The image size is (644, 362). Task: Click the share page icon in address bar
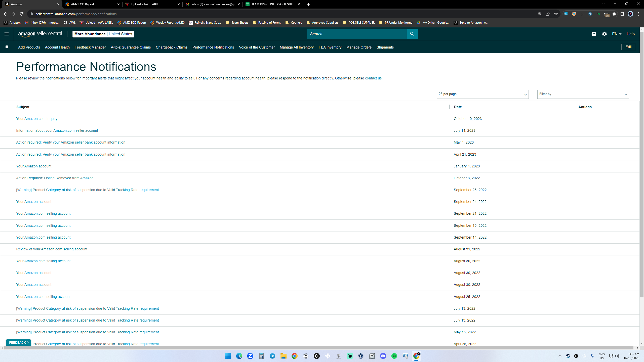tap(548, 14)
